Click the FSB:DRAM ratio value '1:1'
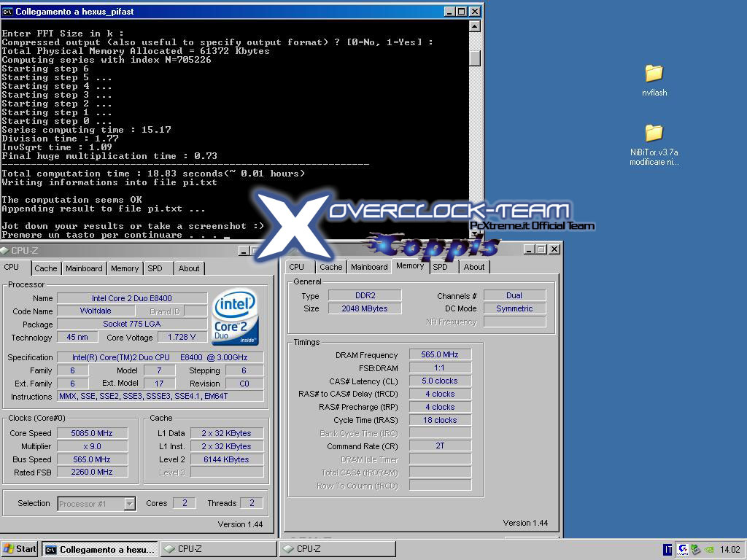The width and height of the screenshot is (747, 560). 440,368
